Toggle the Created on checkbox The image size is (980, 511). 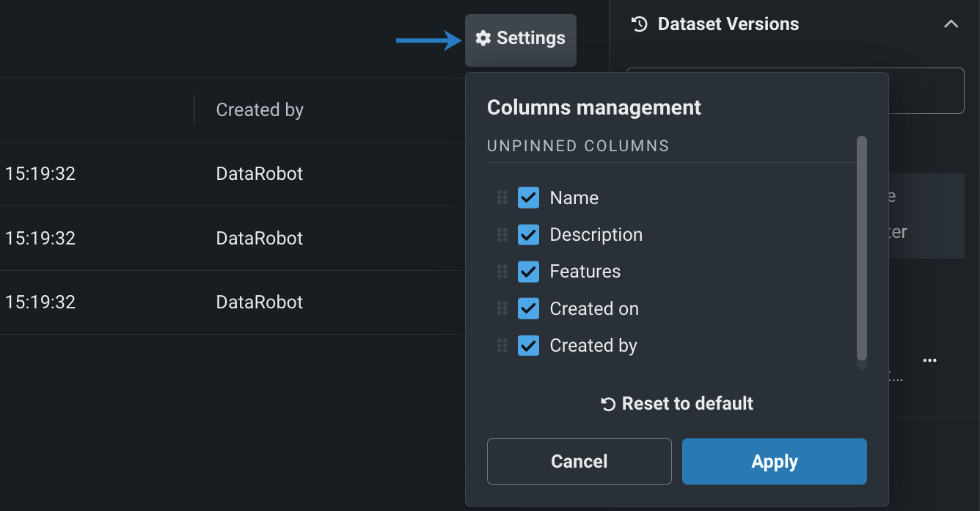click(529, 308)
